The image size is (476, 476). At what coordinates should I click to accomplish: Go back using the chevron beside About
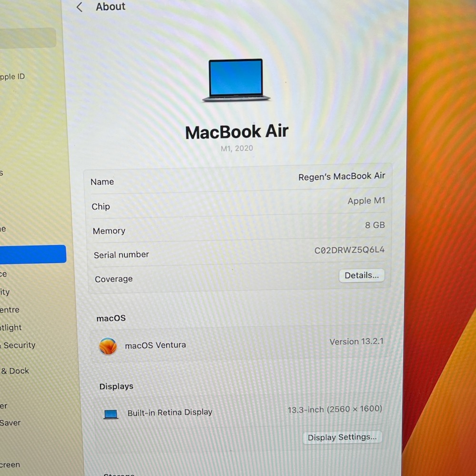tap(79, 7)
